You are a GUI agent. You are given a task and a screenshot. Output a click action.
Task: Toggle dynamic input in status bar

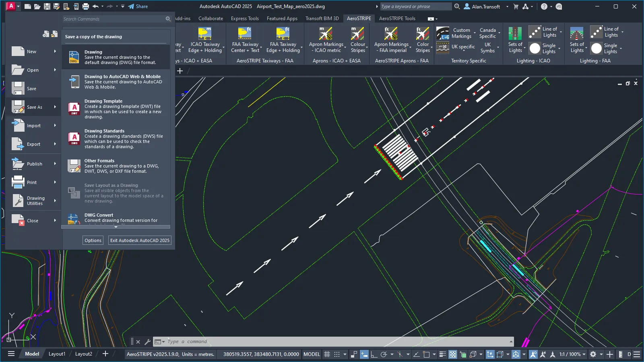coord(364,354)
